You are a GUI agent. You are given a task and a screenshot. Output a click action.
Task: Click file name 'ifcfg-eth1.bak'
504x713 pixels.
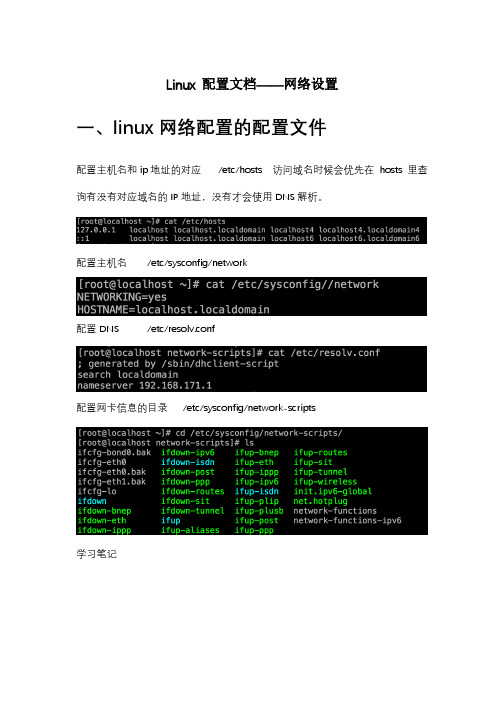click(x=111, y=482)
